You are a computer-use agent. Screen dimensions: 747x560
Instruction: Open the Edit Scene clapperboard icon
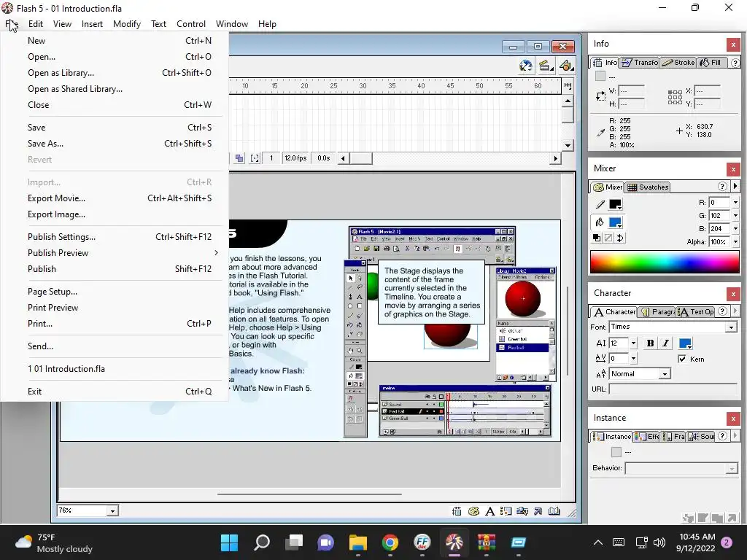[x=545, y=66]
